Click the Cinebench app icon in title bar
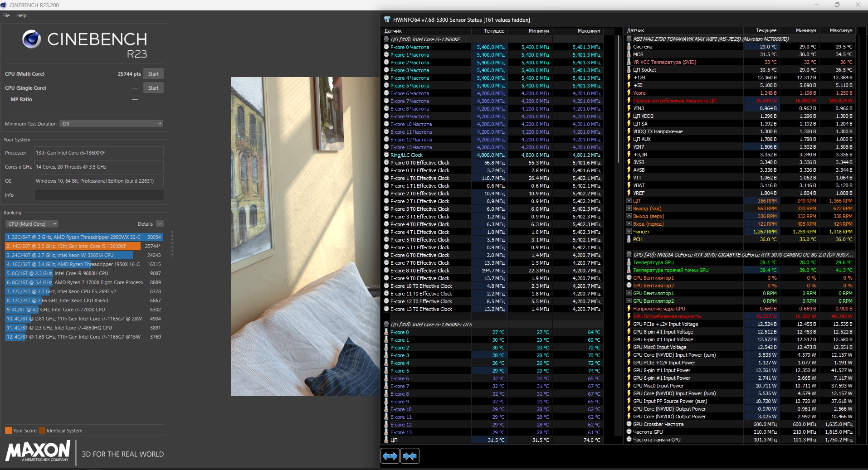The width and height of the screenshot is (868, 470). click(4, 5)
